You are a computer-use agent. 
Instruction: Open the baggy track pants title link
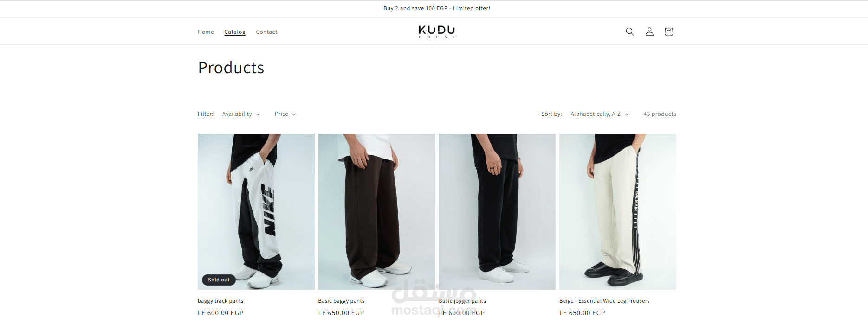(x=220, y=301)
